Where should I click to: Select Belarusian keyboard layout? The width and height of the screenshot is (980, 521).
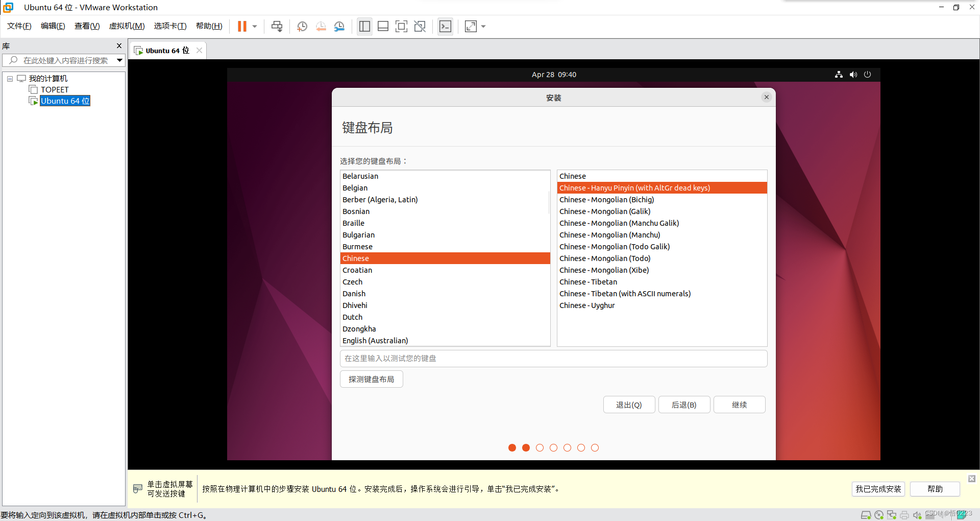[x=445, y=176]
